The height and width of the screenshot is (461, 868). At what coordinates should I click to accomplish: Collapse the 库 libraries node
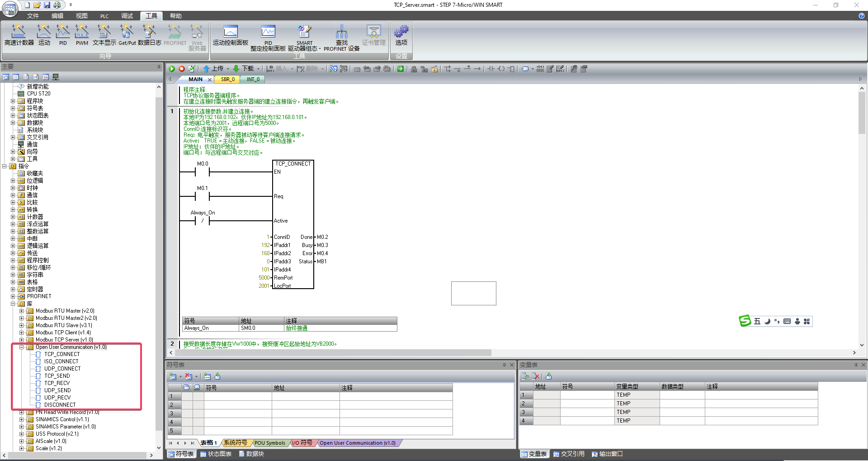13,304
